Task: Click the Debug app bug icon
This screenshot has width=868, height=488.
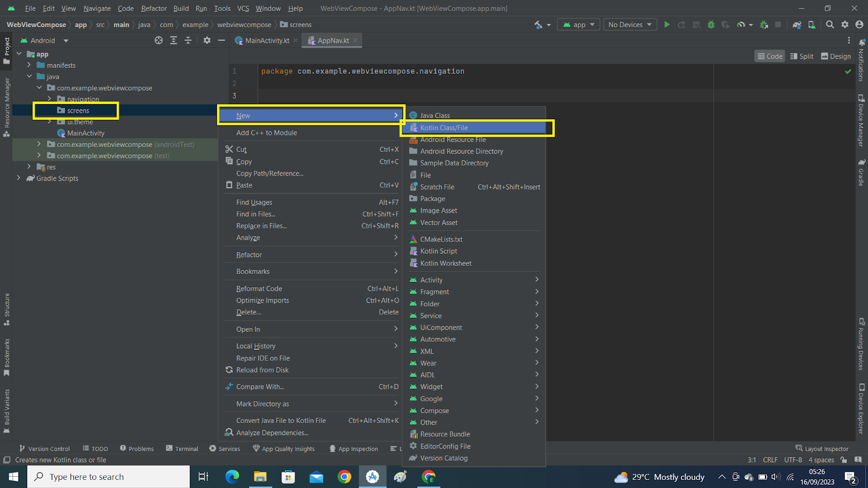Action: pyautogui.click(x=711, y=24)
